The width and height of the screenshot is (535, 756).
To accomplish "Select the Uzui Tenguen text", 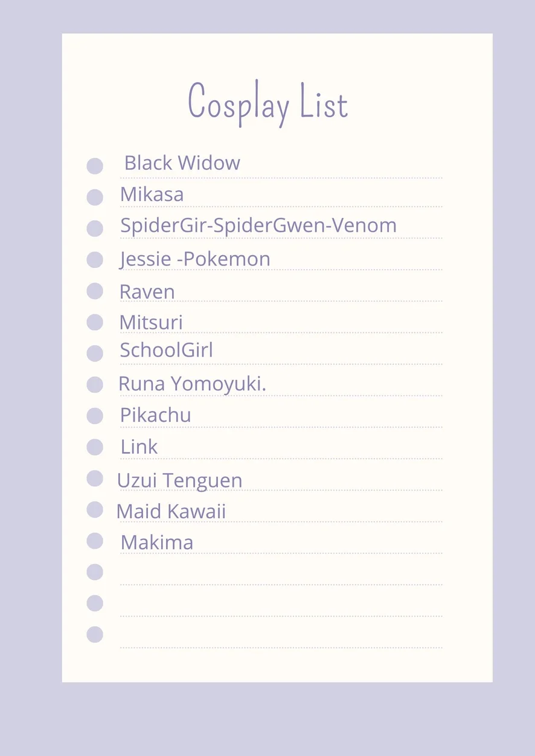I will tap(179, 480).
